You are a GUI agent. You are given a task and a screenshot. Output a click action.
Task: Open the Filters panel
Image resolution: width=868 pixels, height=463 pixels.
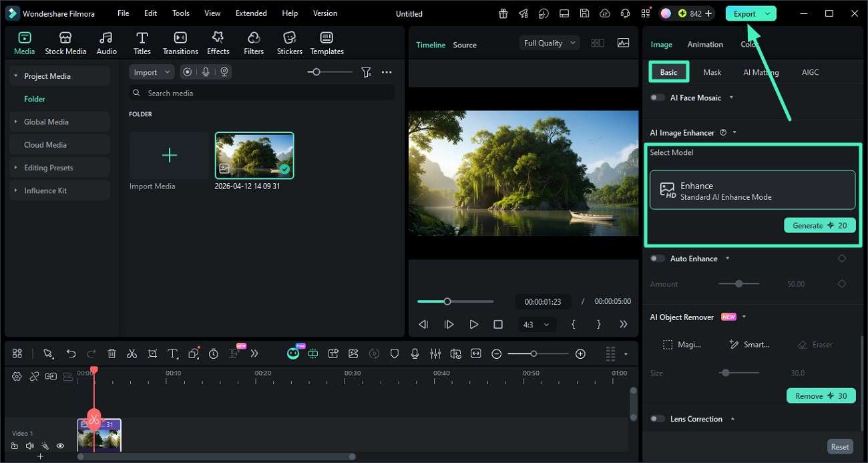254,41
